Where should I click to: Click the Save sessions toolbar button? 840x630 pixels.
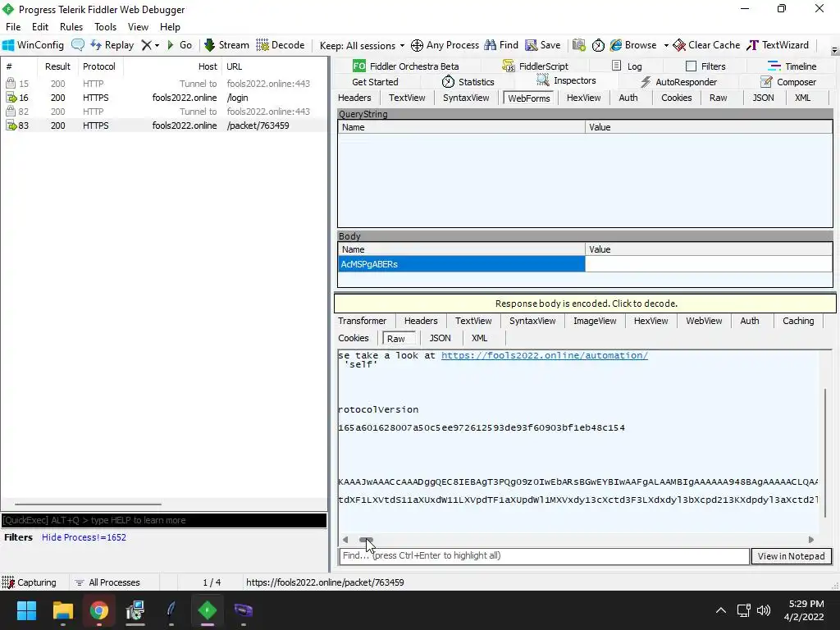click(x=543, y=45)
